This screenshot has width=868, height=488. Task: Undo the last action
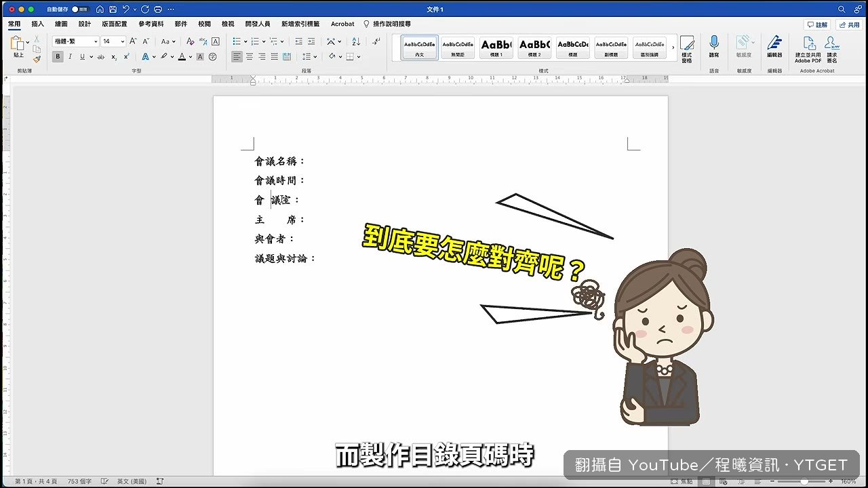(x=125, y=9)
